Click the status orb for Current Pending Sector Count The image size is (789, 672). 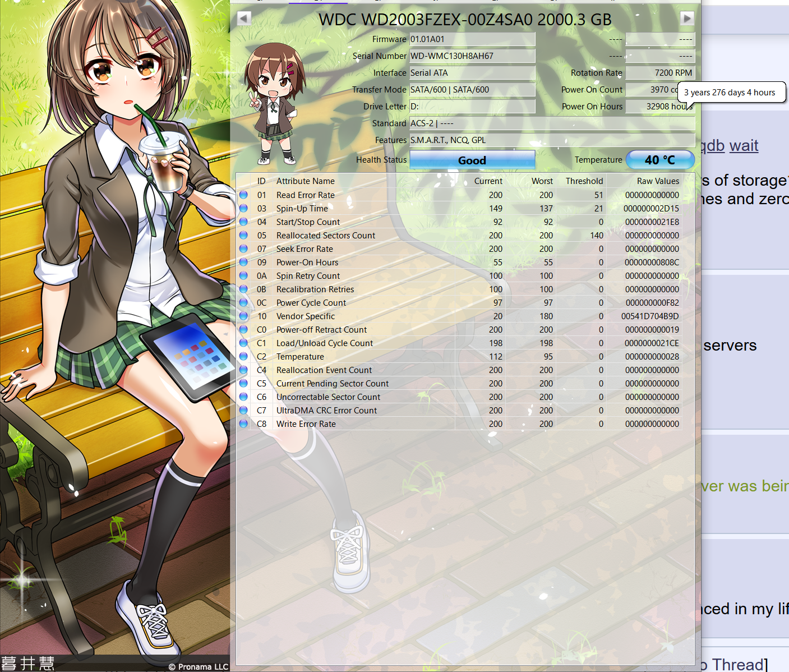coord(243,383)
